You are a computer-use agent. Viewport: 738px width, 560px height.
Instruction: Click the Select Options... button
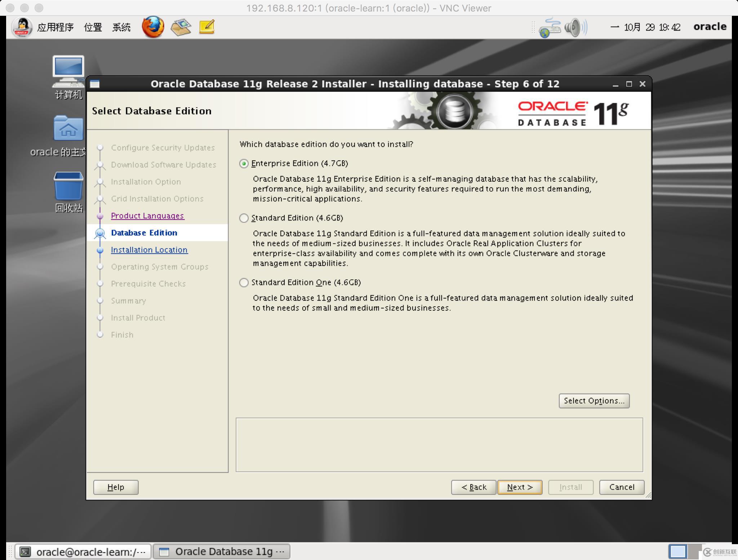coord(594,401)
